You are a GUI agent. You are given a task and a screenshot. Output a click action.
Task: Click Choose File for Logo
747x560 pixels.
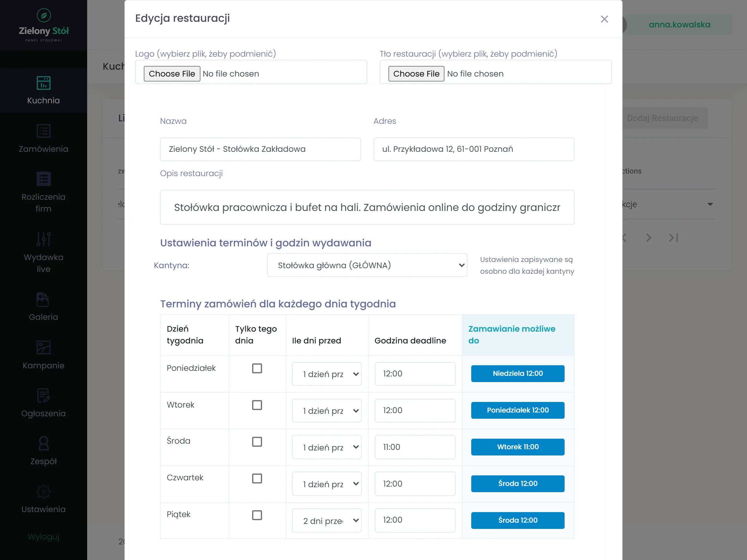(172, 74)
